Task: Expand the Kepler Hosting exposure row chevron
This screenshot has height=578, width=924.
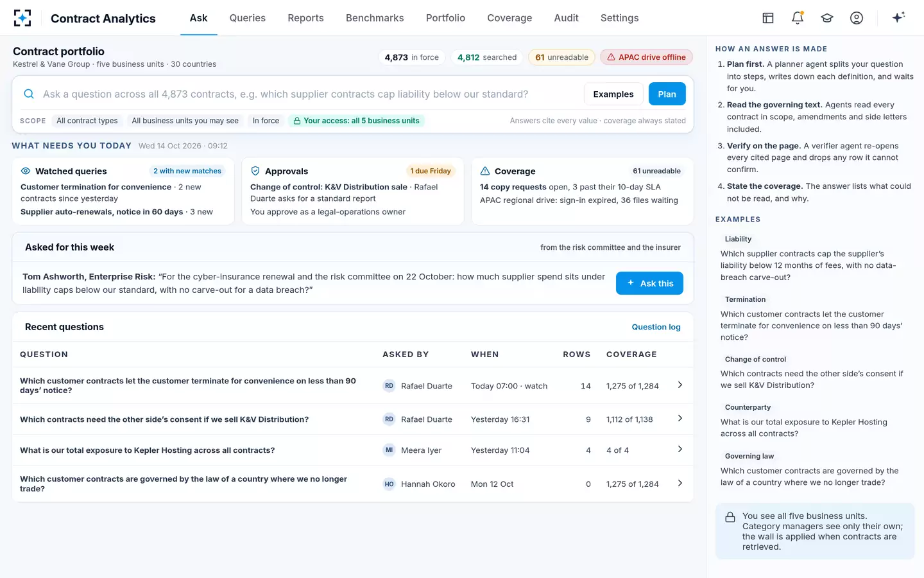Action: click(680, 449)
